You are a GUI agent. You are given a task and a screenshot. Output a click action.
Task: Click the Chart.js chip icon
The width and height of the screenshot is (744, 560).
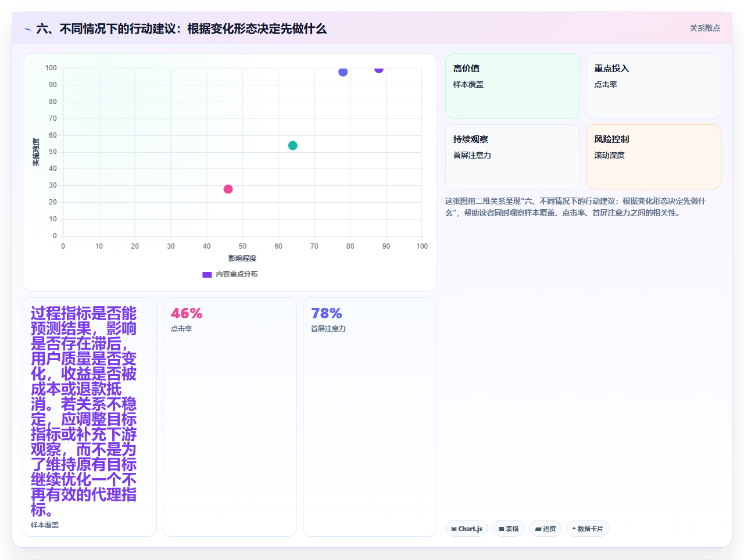pyautogui.click(x=454, y=529)
